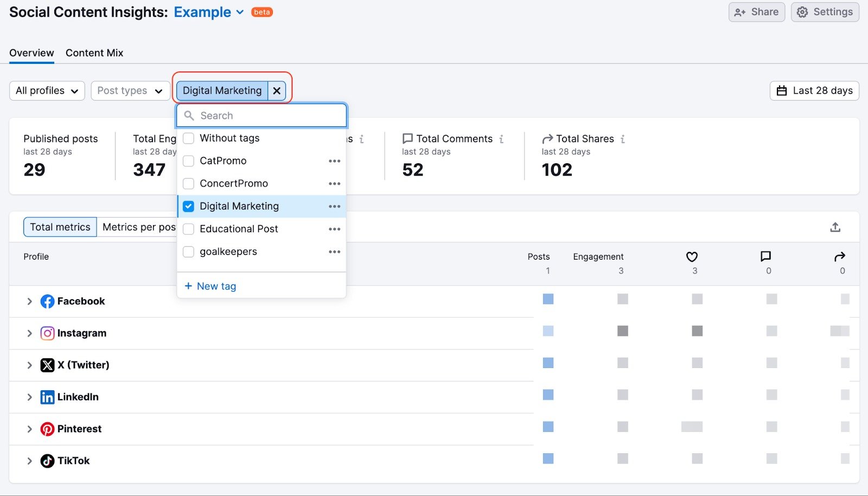The width and height of the screenshot is (868, 496).
Task: Open options menu next to CatPromo tag
Action: click(x=335, y=160)
